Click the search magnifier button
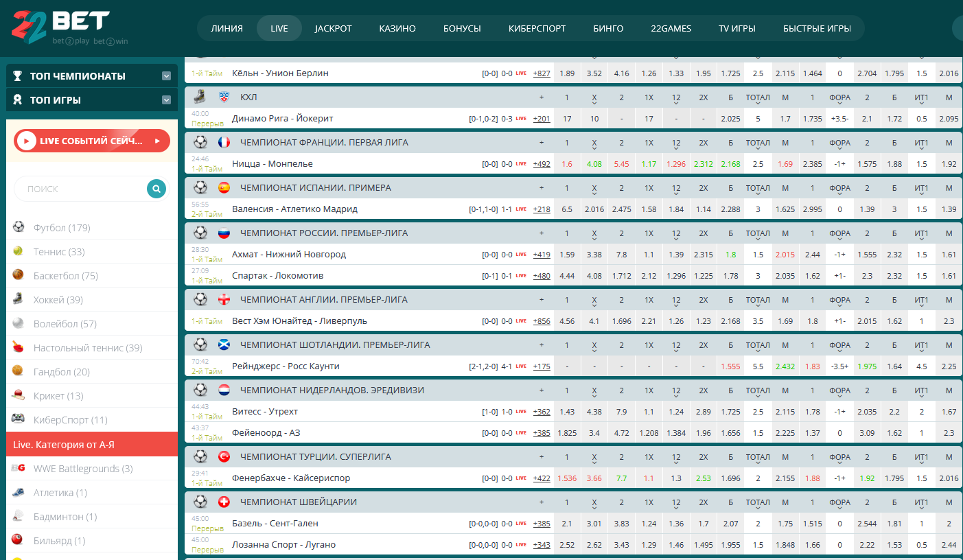The width and height of the screenshot is (963, 560). tap(156, 189)
